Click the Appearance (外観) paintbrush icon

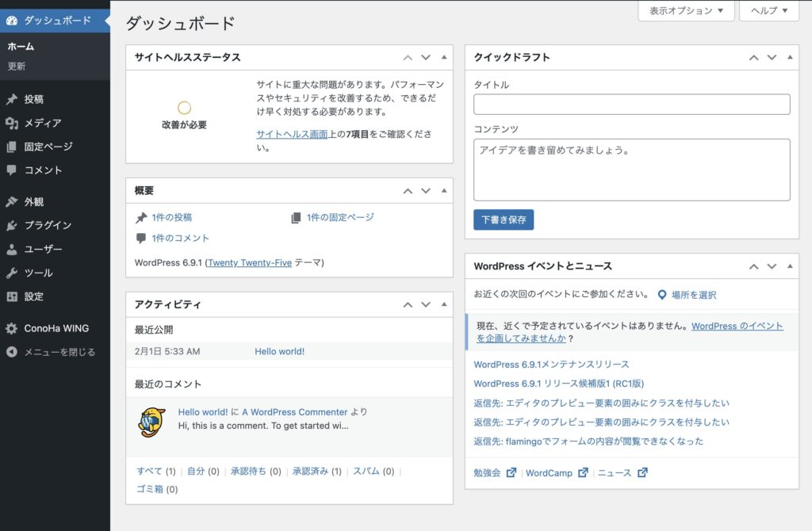click(x=11, y=201)
